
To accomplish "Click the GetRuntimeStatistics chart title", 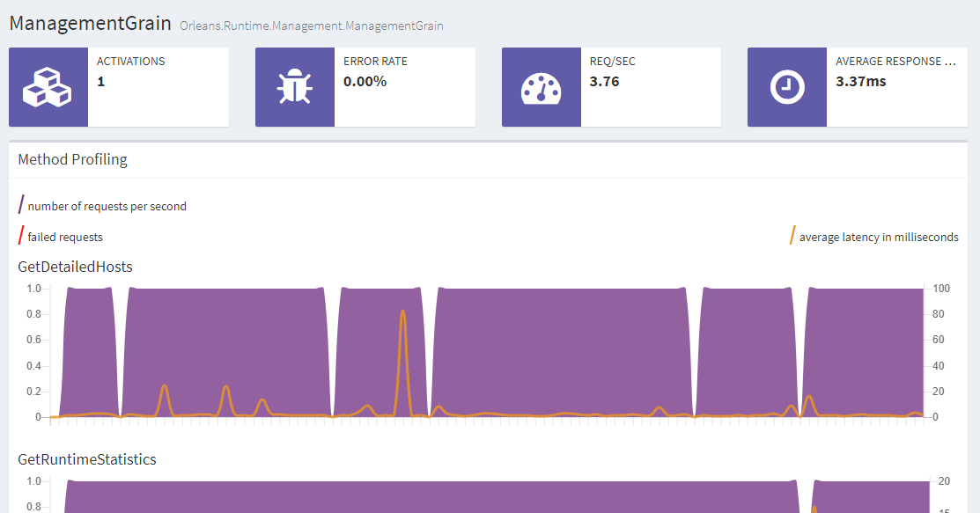I will (87, 459).
